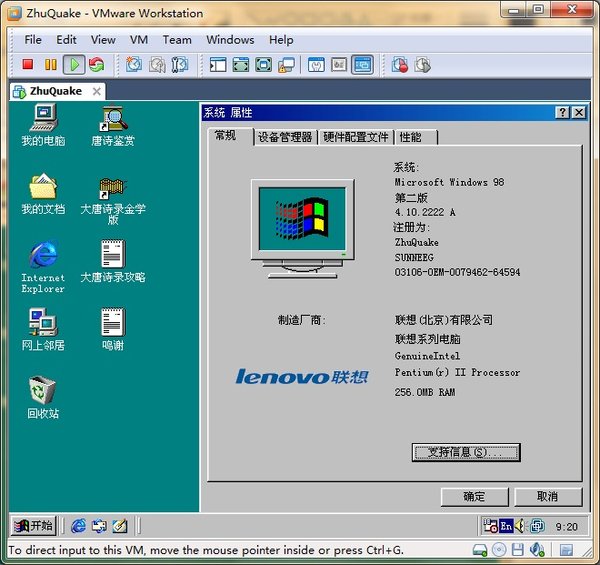Select the ZhuQuake VM tab
This screenshot has width=600, height=565.
click(57, 91)
